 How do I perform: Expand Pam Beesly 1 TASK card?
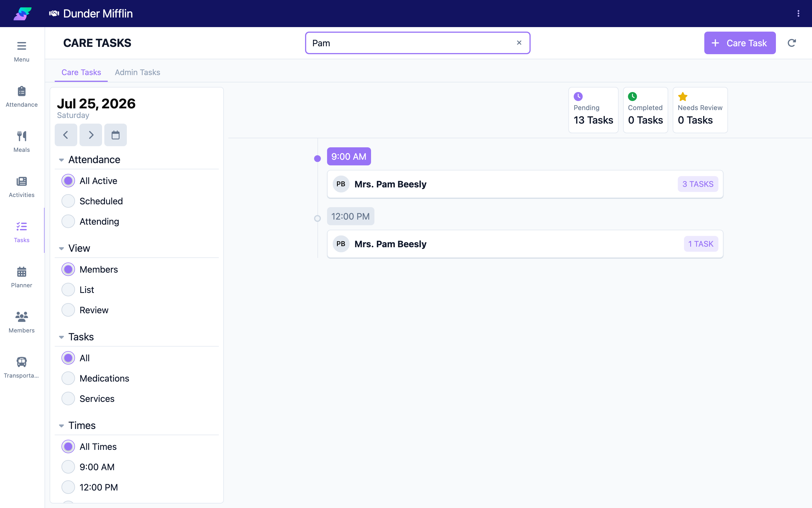525,244
